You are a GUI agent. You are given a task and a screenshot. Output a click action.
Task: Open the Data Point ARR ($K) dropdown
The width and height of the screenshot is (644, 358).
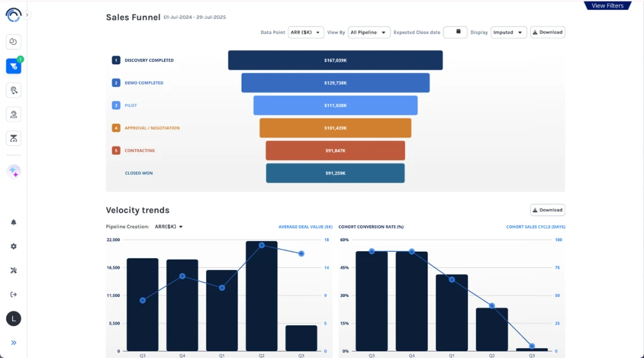pyautogui.click(x=306, y=32)
